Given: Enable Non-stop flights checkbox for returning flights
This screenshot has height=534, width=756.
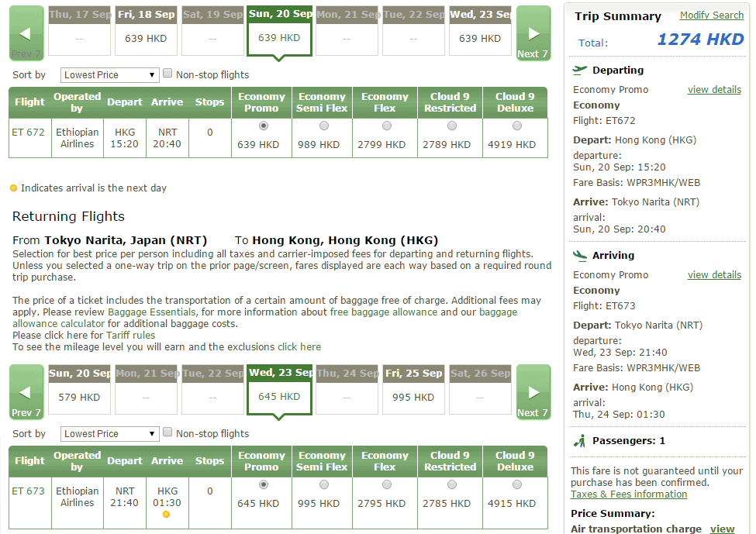Looking at the screenshot, I should pyautogui.click(x=167, y=433).
